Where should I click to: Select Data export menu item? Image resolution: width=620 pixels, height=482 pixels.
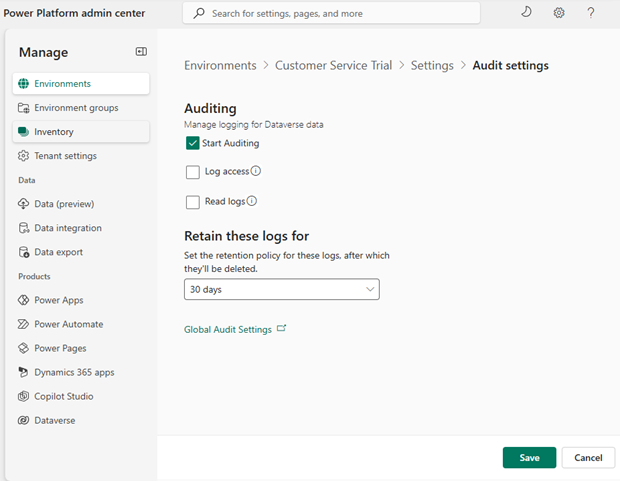point(81,252)
